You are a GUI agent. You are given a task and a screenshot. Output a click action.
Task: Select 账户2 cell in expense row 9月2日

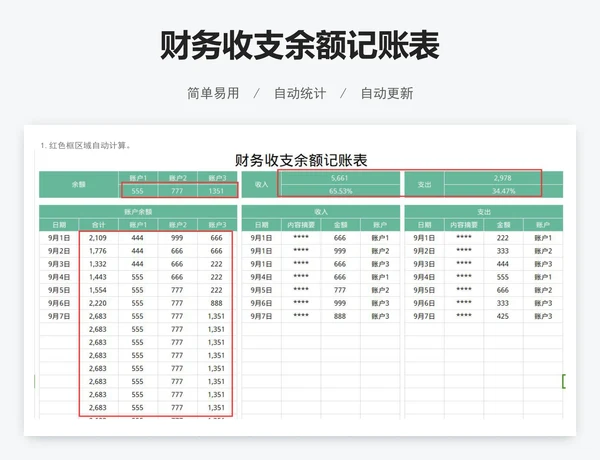click(x=543, y=251)
